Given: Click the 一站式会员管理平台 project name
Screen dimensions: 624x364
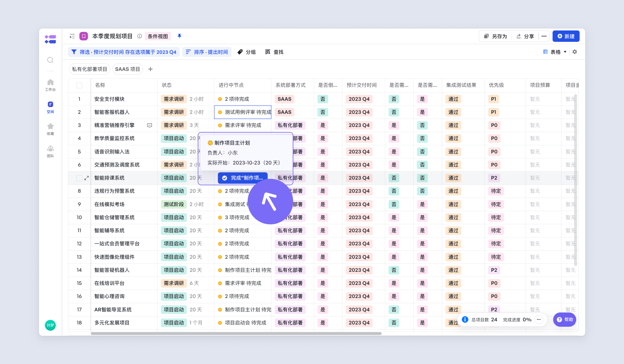Looking at the screenshot, I should pos(117,244).
